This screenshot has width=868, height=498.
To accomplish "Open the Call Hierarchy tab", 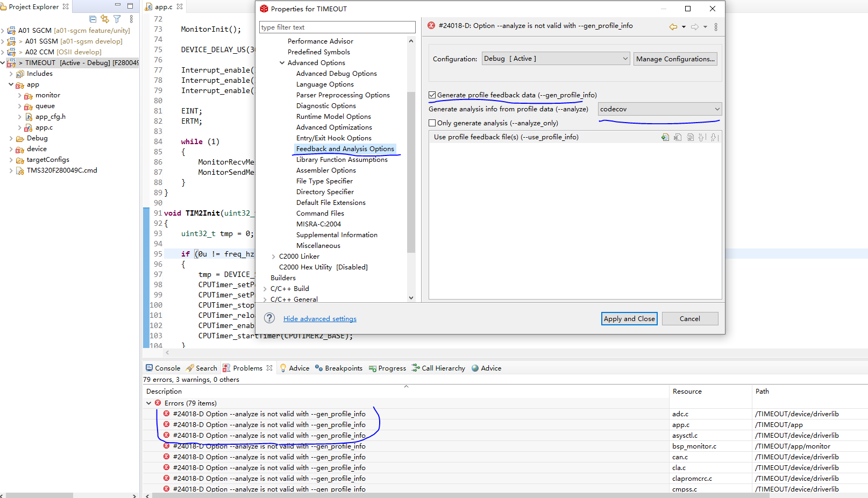I will click(438, 368).
